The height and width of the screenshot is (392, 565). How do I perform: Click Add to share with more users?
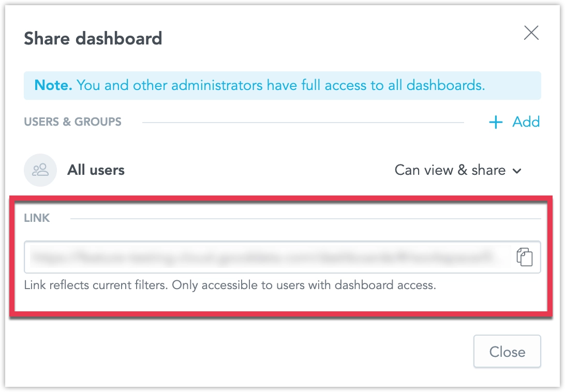click(x=526, y=122)
